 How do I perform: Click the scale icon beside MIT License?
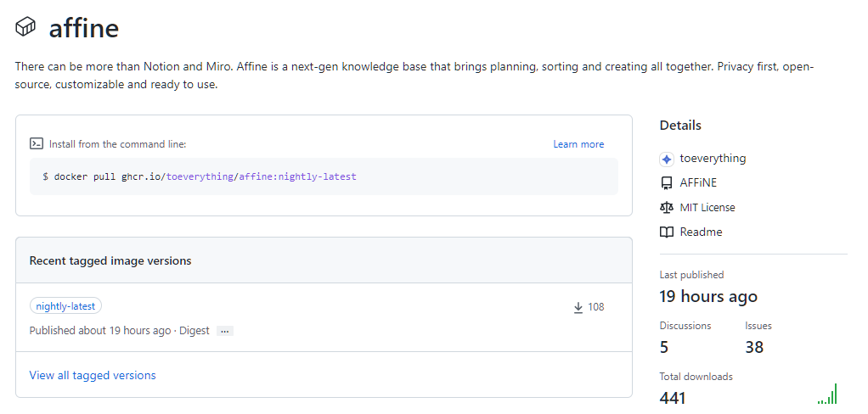pos(667,208)
